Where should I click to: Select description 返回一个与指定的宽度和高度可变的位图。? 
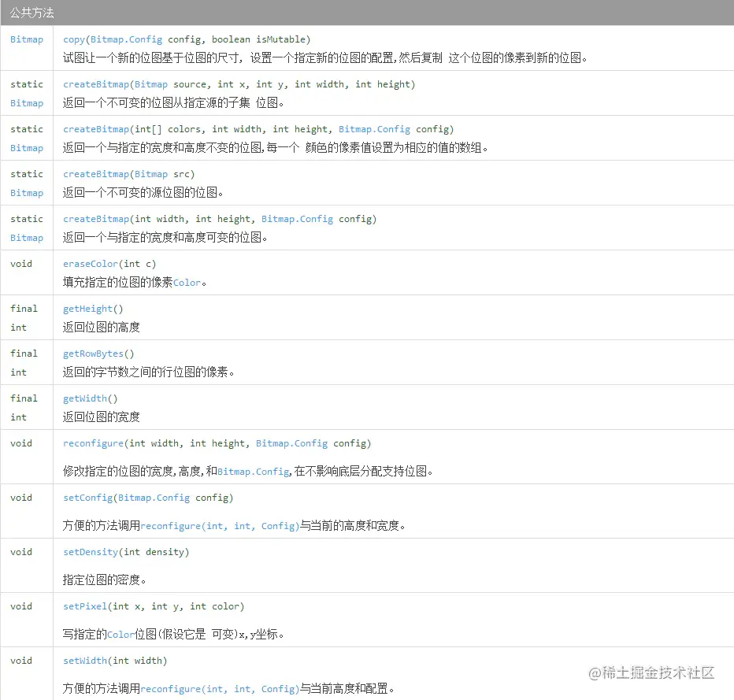click(x=165, y=237)
